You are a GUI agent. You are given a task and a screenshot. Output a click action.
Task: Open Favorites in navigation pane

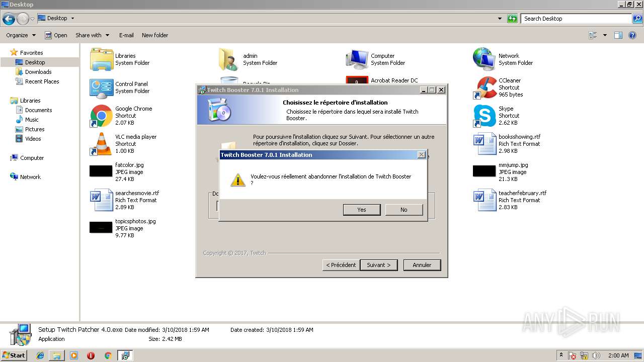pos(31,53)
